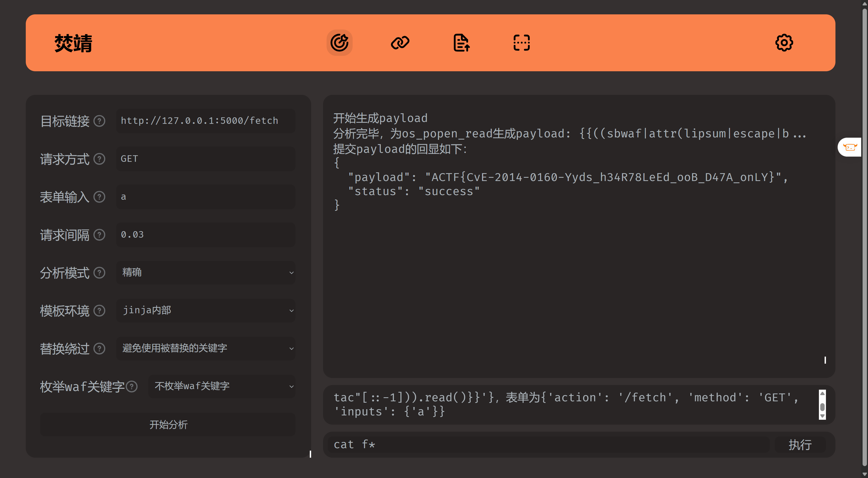Click the log panel scrollbar down arrow
Screen dimensions: 868x478
point(822,416)
